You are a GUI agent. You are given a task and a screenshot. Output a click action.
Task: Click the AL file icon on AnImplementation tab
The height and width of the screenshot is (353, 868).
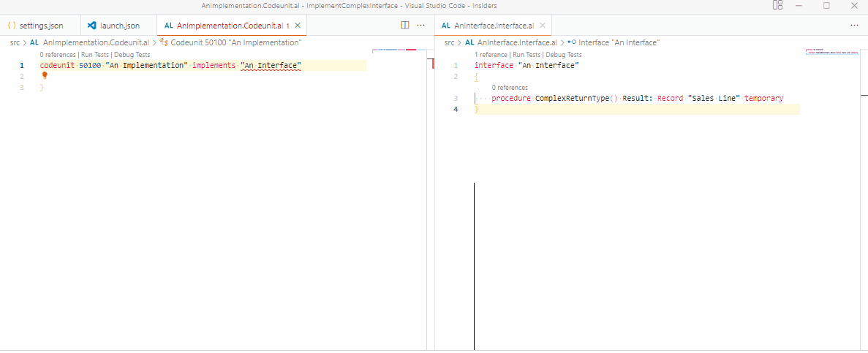(x=169, y=26)
